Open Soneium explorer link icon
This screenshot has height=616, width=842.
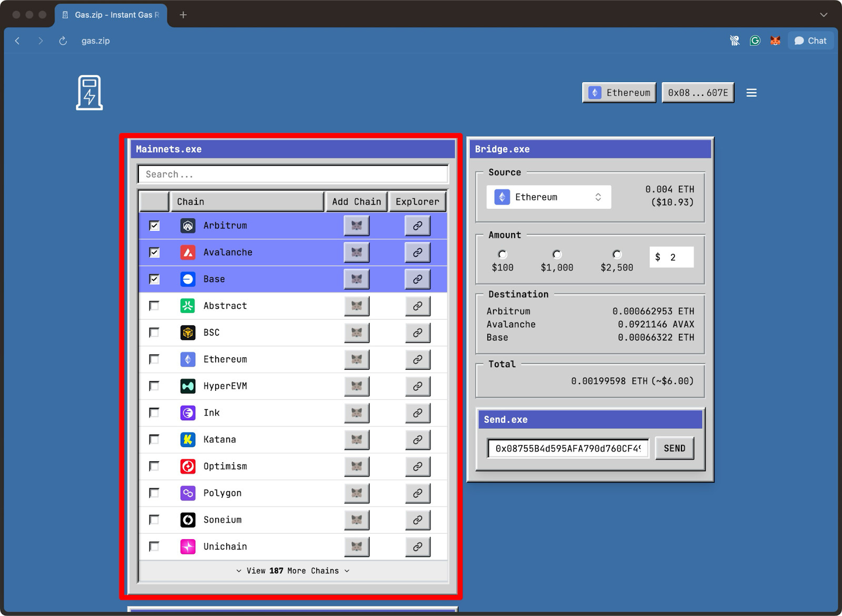(x=418, y=520)
